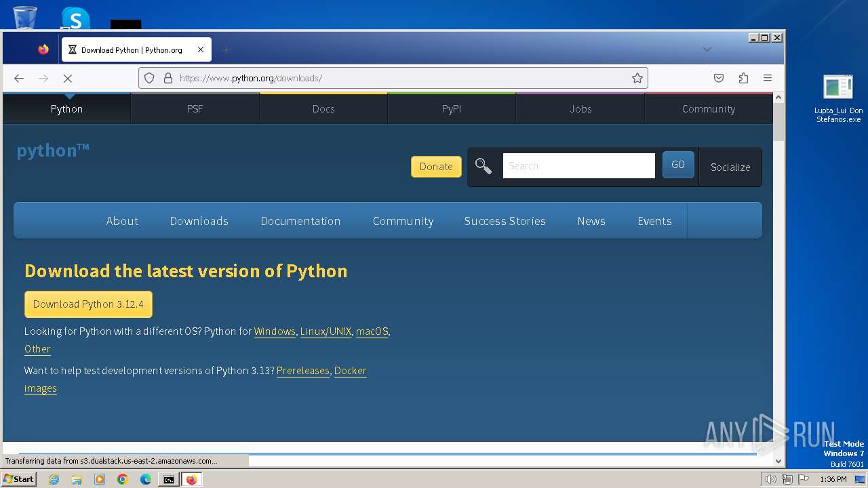Select the PyPI top-level tab
This screenshot has width=868, height=488.
[x=452, y=108]
